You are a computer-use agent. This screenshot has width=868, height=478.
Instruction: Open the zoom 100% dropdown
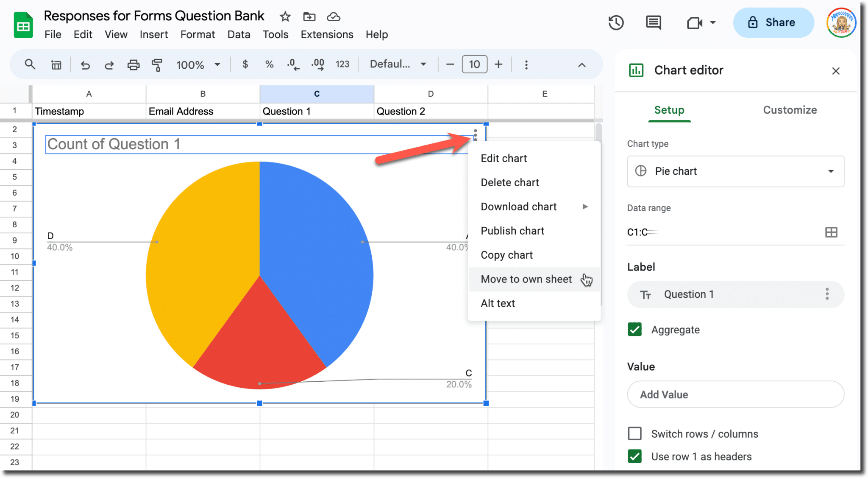click(198, 65)
